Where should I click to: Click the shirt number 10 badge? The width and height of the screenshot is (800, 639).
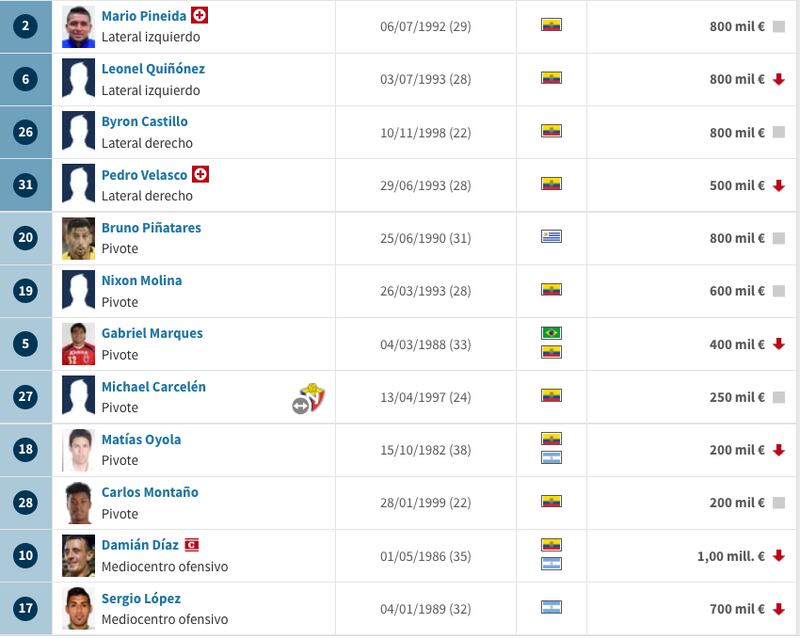pyautogui.click(x=26, y=555)
